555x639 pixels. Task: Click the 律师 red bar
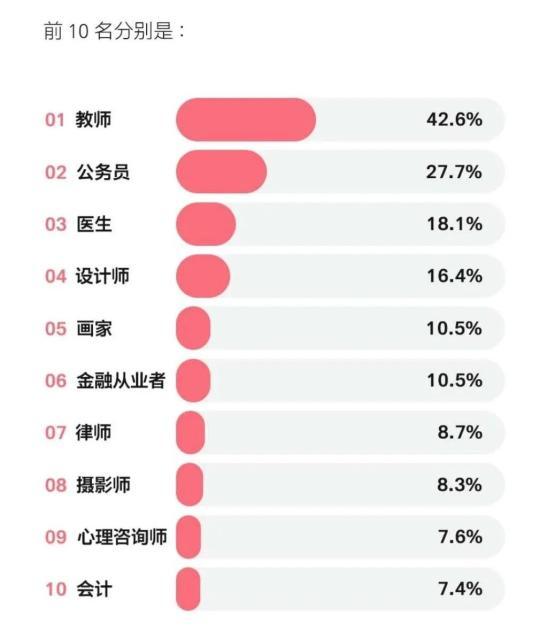tap(190, 432)
